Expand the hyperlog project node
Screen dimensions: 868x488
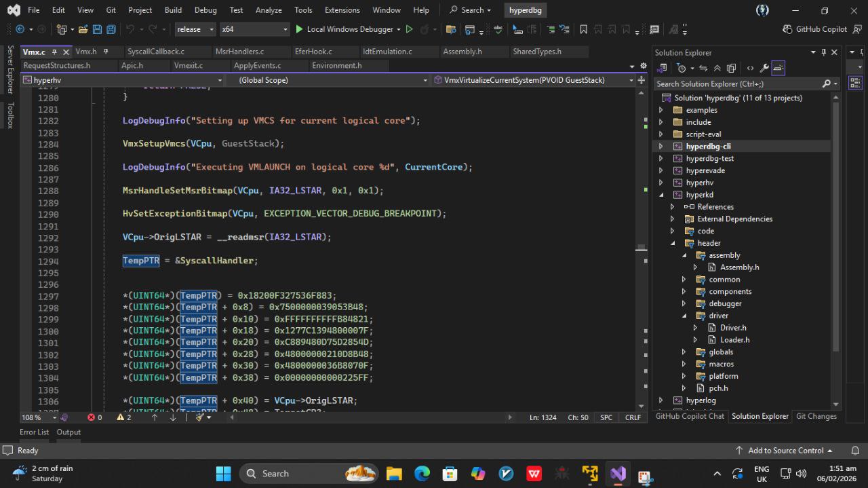click(x=661, y=400)
